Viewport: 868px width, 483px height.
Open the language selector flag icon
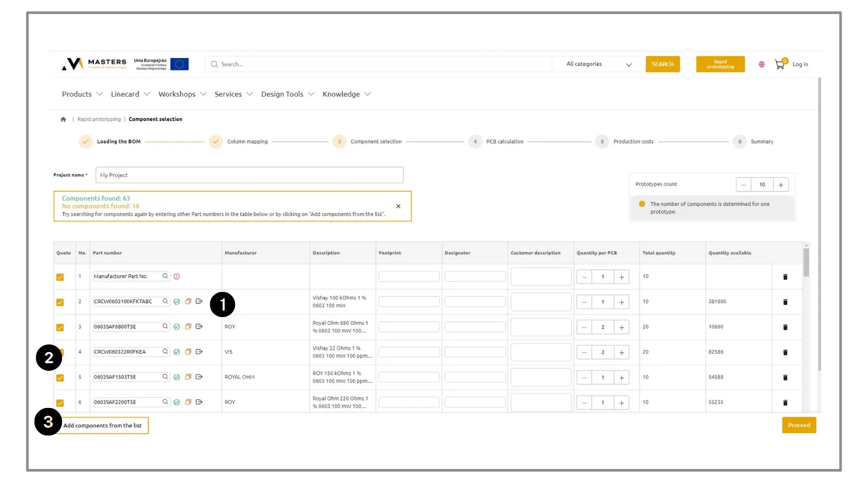762,65
